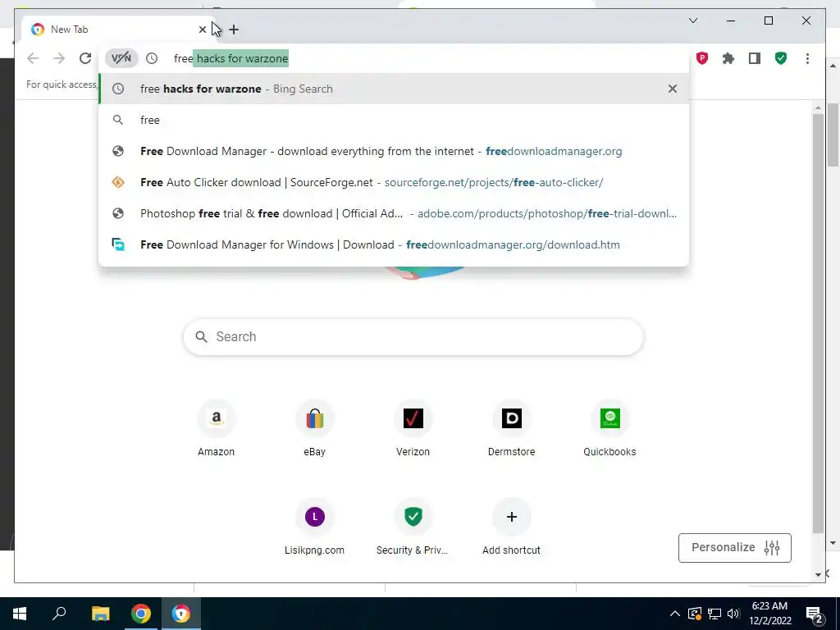Open the Security & Privacy shortcut

413,527
